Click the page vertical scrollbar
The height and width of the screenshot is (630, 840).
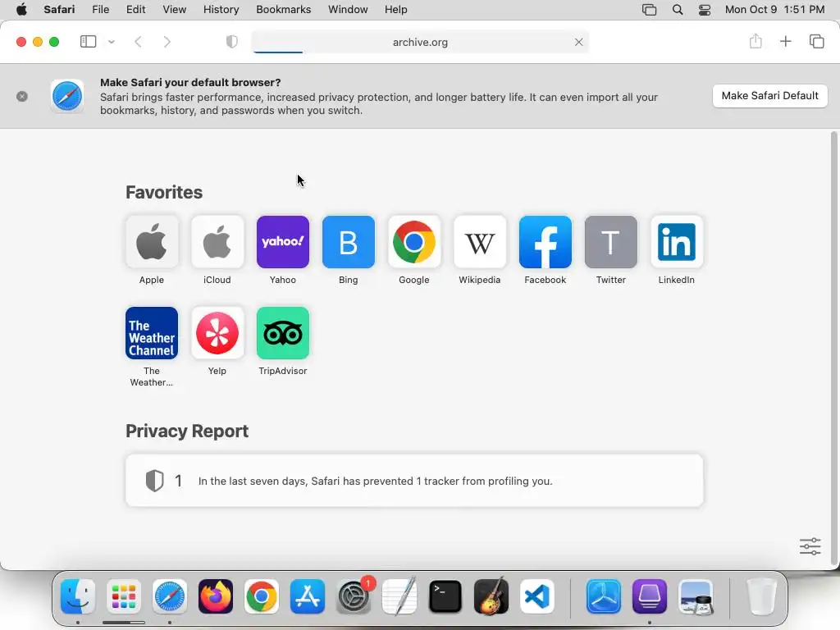[833, 348]
